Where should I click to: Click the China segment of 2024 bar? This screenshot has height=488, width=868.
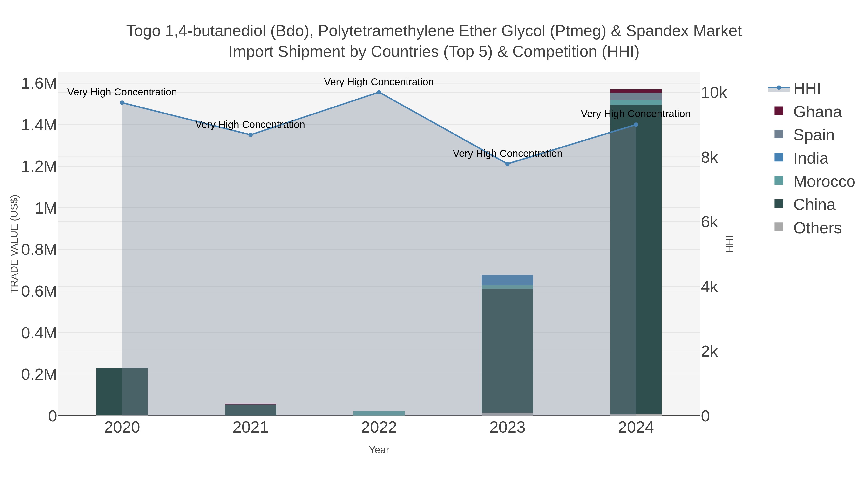point(636,259)
